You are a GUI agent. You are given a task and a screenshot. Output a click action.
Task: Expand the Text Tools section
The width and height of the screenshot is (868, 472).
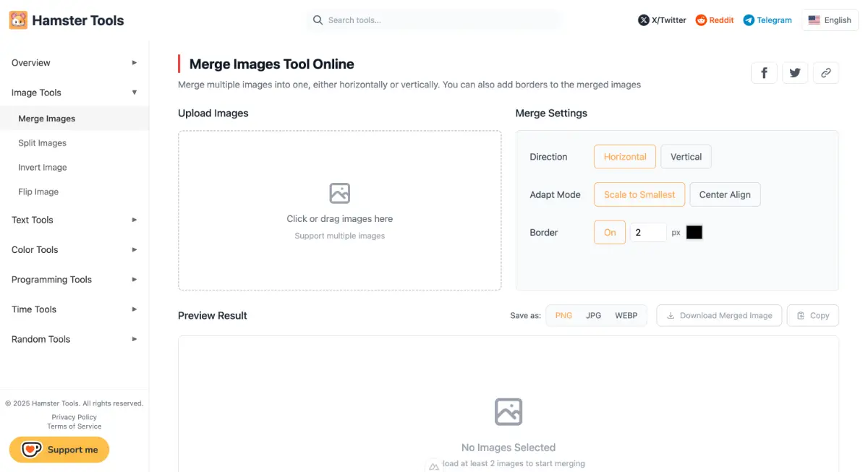[x=74, y=220]
